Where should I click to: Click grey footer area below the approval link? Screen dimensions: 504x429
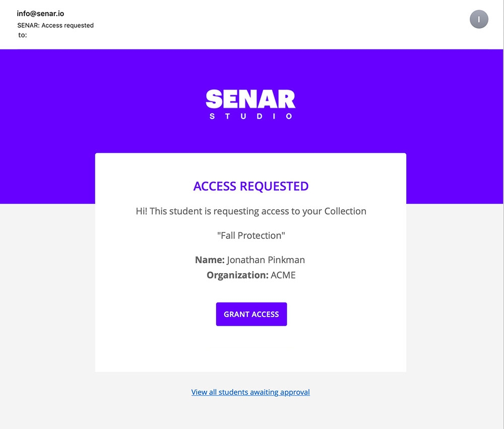click(x=250, y=413)
